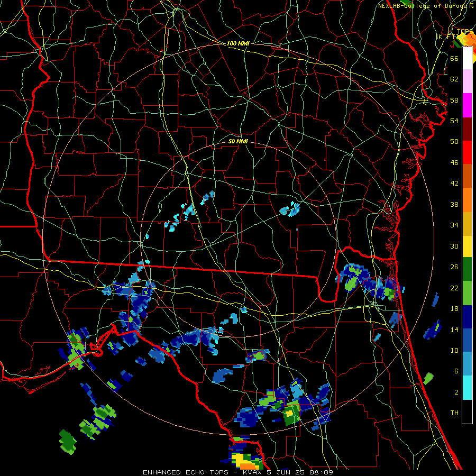Viewport: 476px width, 476px height.
Task: Click the light blue 6-10 kft swatch
Action: tap(467, 364)
